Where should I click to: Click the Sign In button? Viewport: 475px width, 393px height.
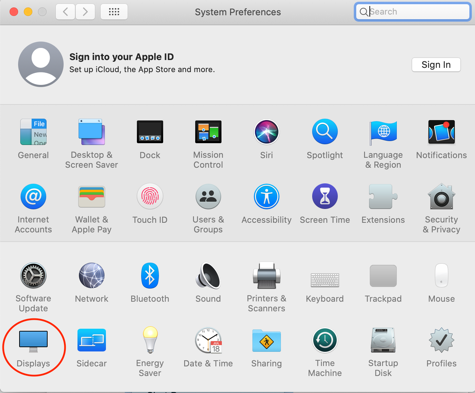point(436,65)
